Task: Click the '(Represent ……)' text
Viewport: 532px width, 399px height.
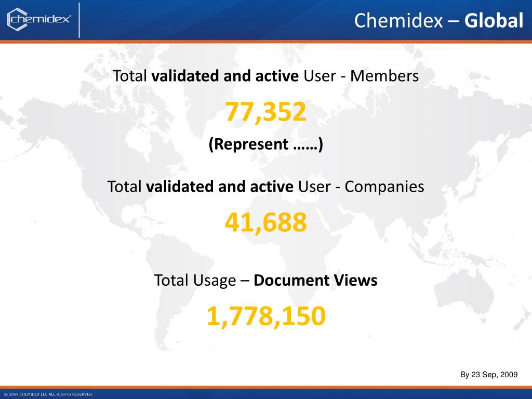Action: pos(265,144)
